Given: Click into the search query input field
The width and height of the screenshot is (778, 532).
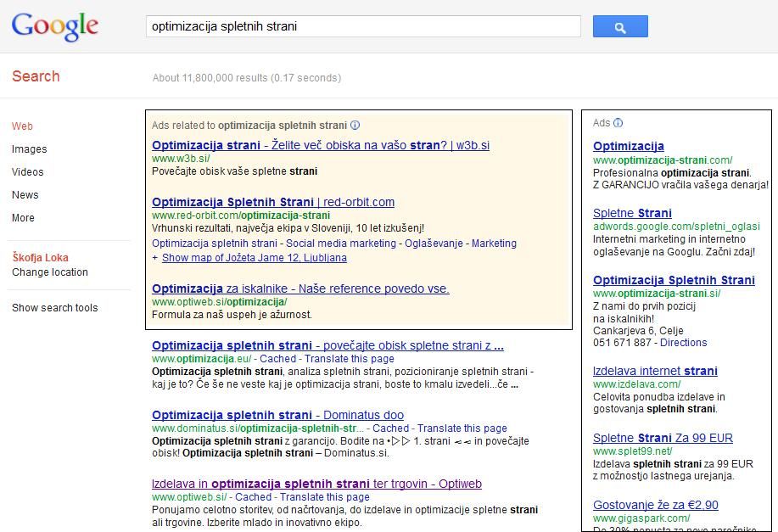Looking at the screenshot, I should pyautogui.click(x=362, y=26).
